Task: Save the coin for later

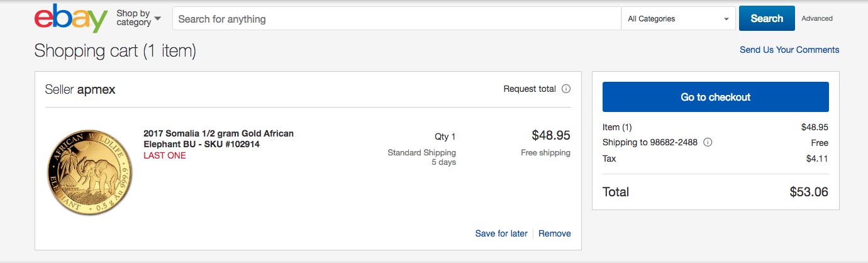Action: [501, 233]
